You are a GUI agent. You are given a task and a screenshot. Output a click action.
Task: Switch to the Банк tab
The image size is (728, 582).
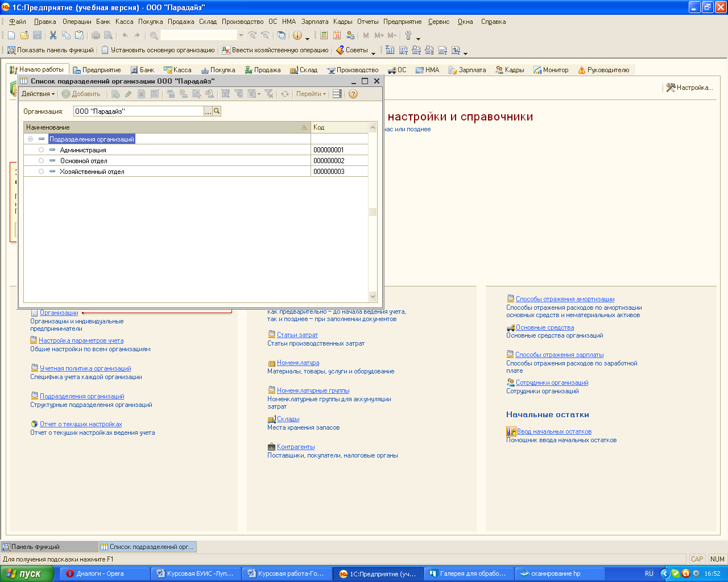pyautogui.click(x=142, y=70)
